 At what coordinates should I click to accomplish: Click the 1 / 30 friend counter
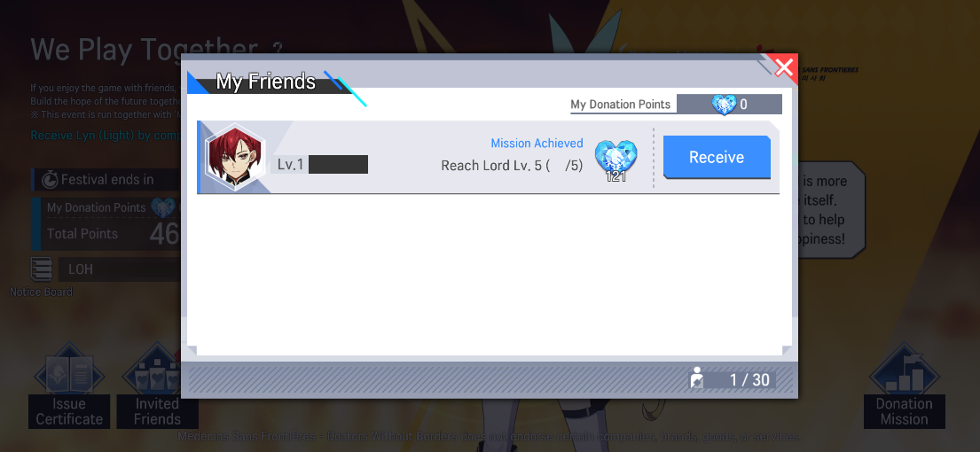pyautogui.click(x=749, y=379)
